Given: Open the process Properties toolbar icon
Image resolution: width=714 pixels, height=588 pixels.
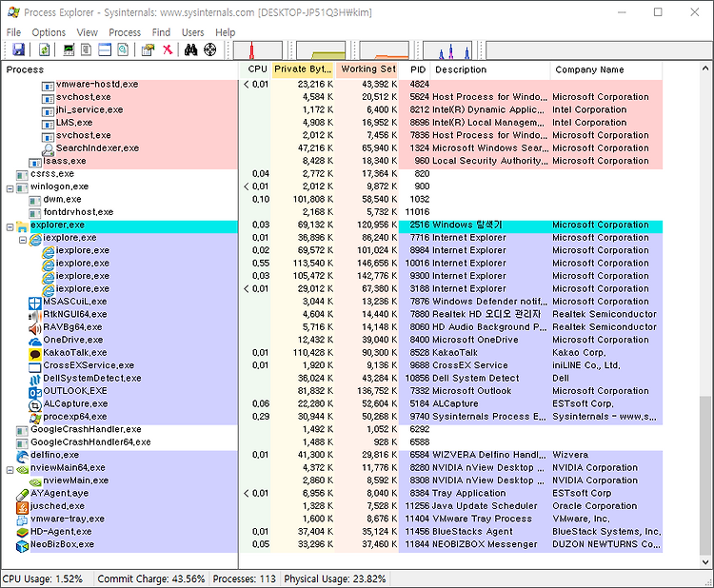Looking at the screenshot, I should (148, 49).
